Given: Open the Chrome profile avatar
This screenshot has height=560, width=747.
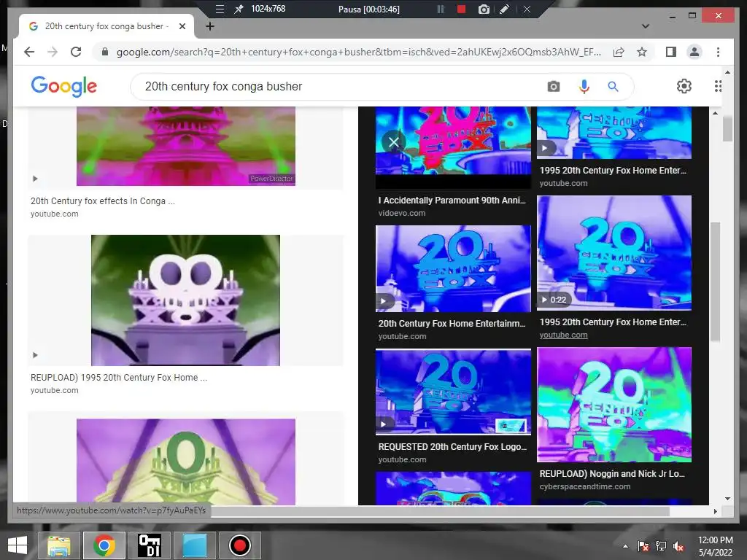Looking at the screenshot, I should click(694, 52).
